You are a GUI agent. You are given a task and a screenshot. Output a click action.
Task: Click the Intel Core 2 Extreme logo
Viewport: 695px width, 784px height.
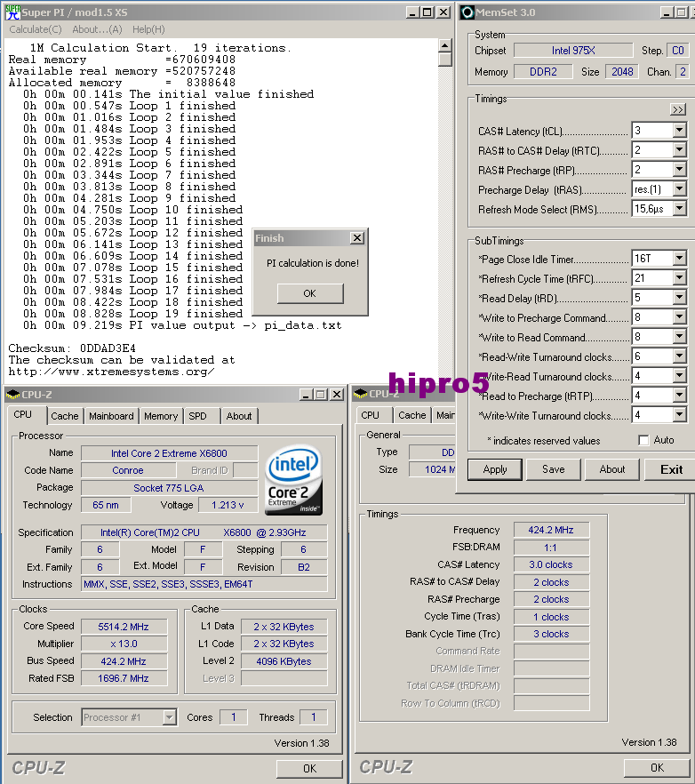pyautogui.click(x=294, y=480)
